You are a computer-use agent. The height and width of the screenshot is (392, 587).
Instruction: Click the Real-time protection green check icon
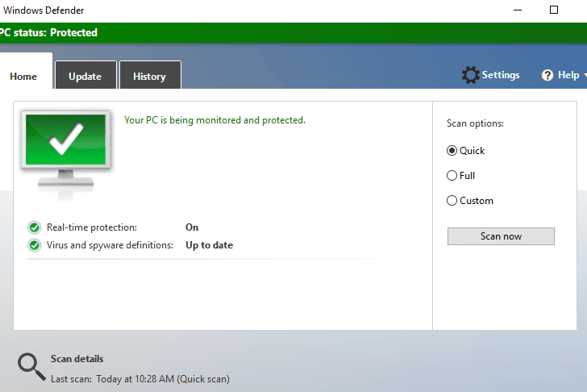click(35, 227)
